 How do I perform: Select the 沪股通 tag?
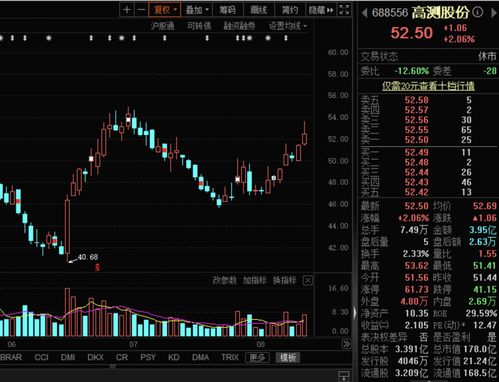point(162,26)
